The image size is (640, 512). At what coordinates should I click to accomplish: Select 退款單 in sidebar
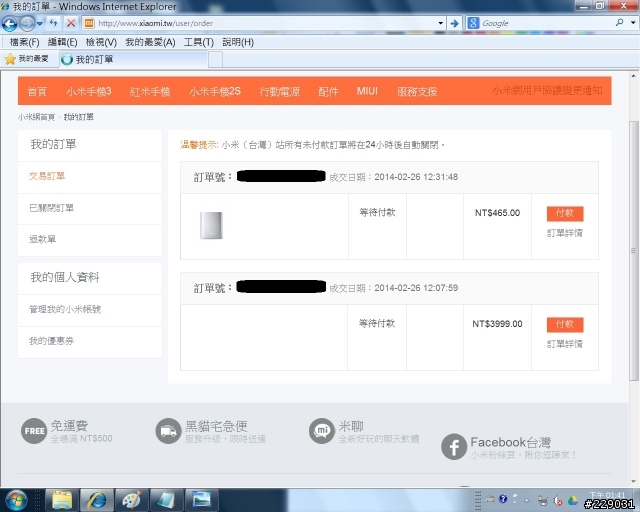tap(42, 239)
